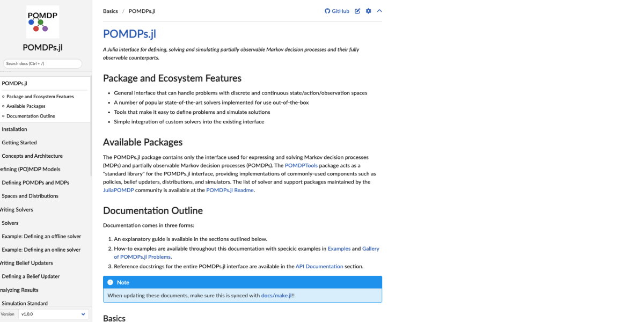Click the POMDPs.jl sidebar title
This screenshot has width=644, height=322.
[42, 47]
